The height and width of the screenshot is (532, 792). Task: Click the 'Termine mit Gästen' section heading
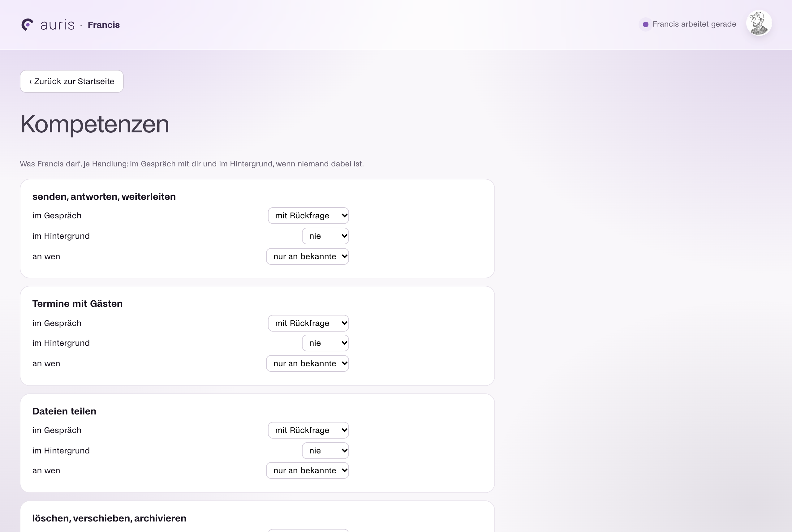(x=77, y=304)
